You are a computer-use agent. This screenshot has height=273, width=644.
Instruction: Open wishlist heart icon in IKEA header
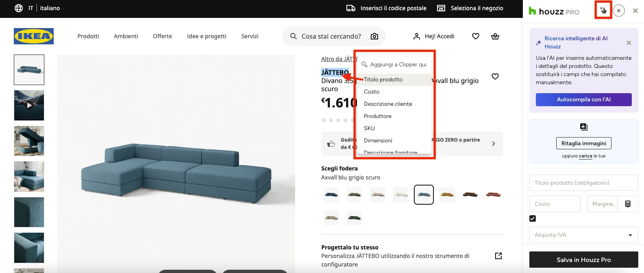click(476, 36)
